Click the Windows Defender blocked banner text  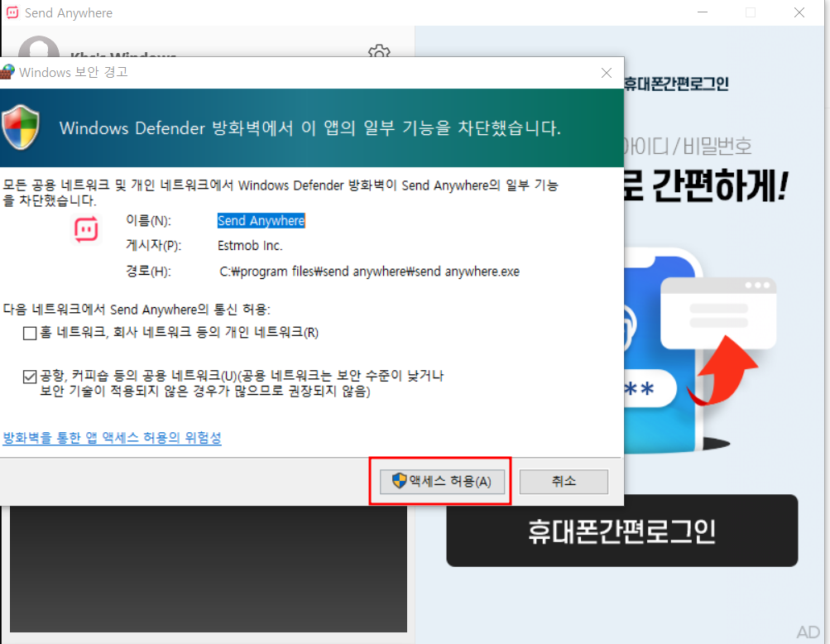click(x=310, y=128)
